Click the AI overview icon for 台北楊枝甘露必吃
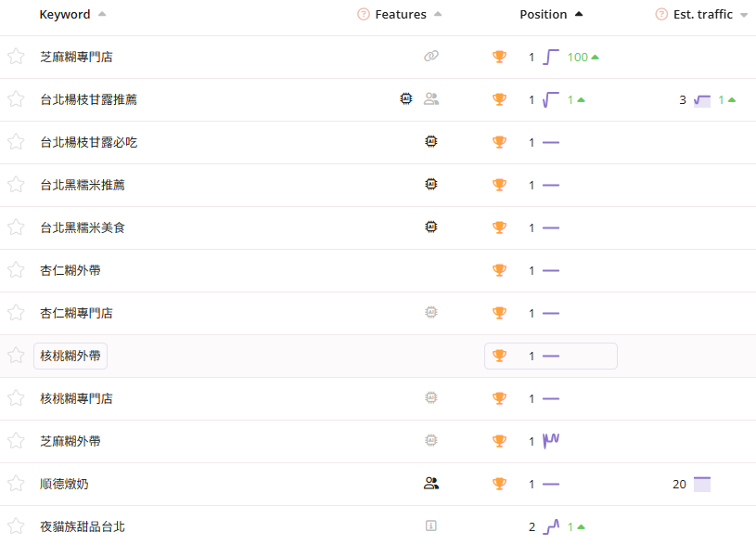 pyautogui.click(x=430, y=142)
